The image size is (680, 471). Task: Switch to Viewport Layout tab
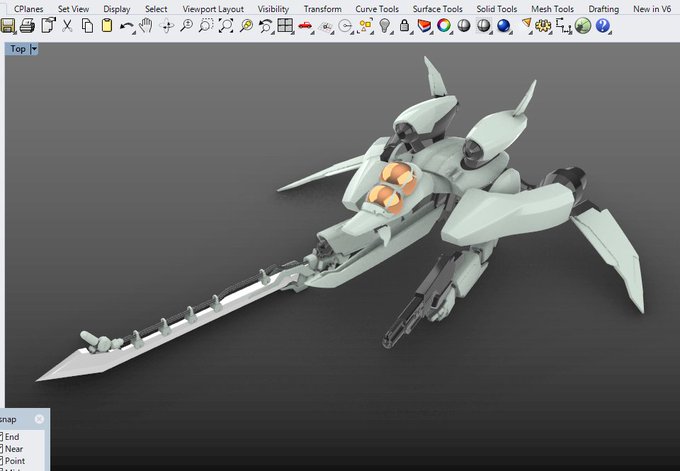pos(213,9)
